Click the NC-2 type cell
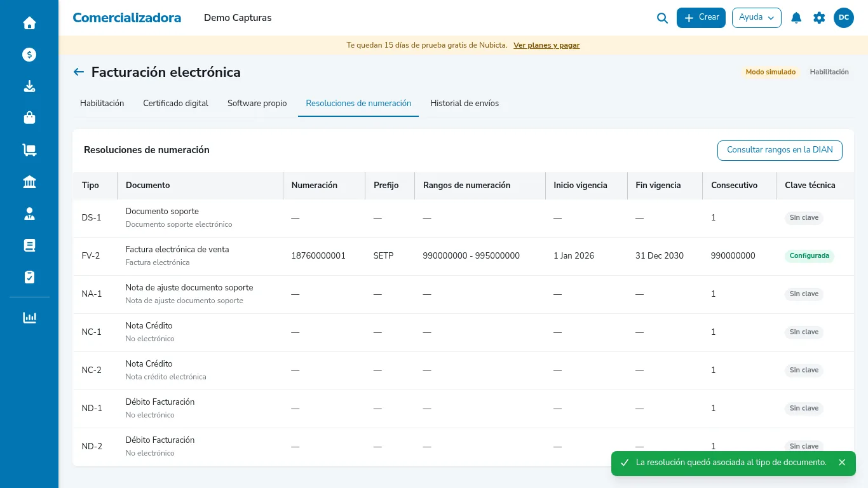 click(x=92, y=370)
